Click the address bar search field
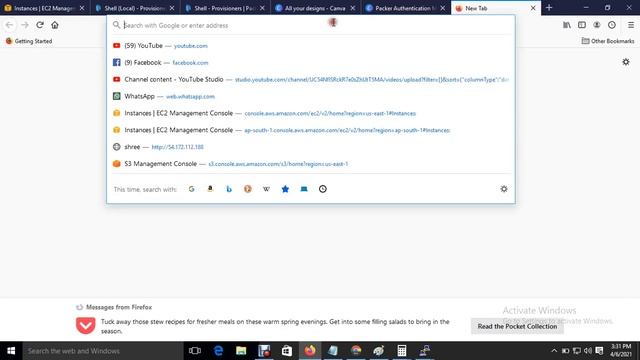 311,25
